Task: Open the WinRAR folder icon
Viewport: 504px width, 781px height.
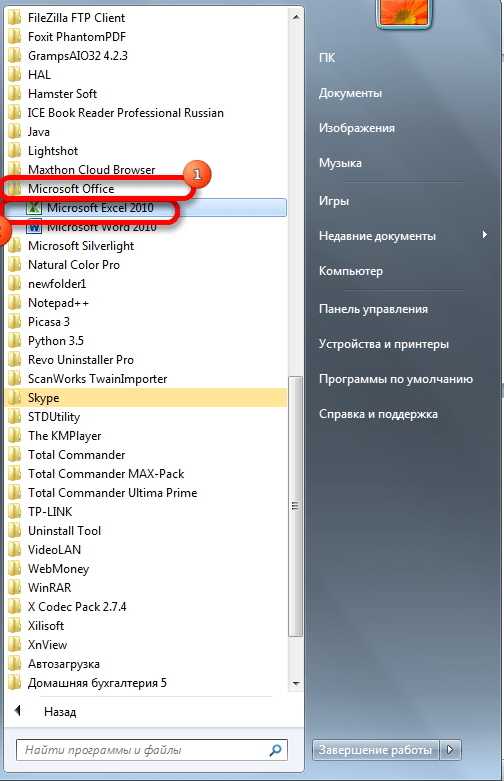Action: pos(15,588)
